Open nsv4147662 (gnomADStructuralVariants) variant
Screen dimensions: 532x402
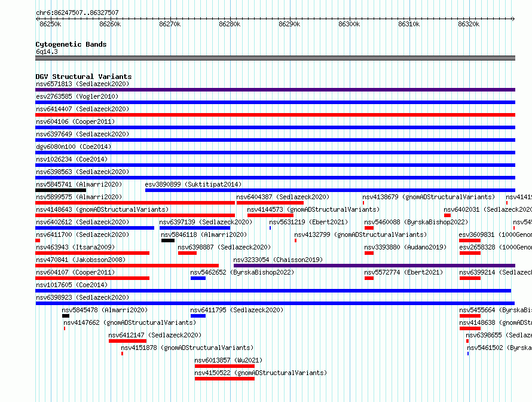click(x=130, y=322)
